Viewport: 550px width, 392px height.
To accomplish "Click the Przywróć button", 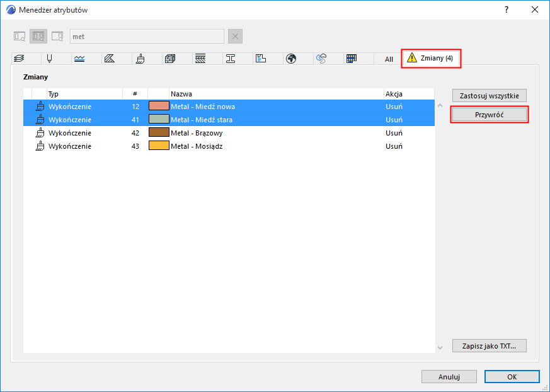I will click(x=490, y=115).
